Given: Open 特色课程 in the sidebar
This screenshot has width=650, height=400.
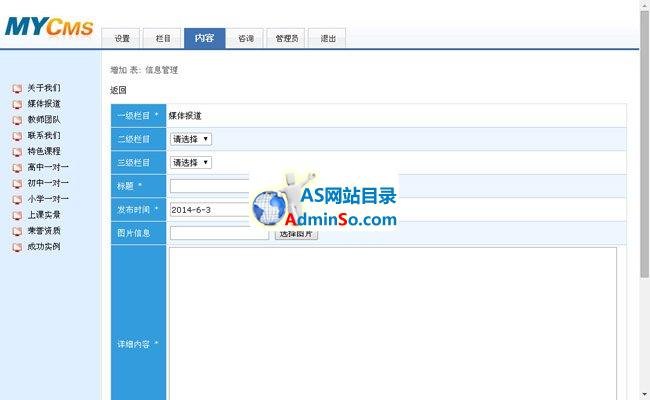Looking at the screenshot, I should (x=44, y=151).
